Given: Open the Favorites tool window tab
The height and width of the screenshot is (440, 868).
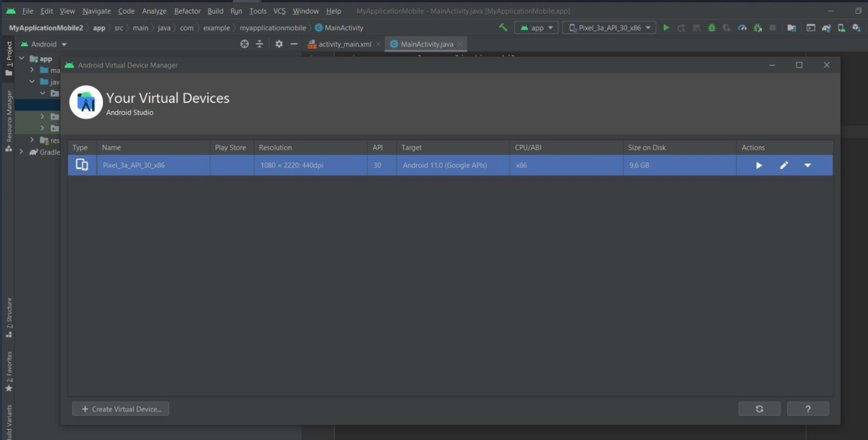Looking at the screenshot, I should pyautogui.click(x=9, y=371).
